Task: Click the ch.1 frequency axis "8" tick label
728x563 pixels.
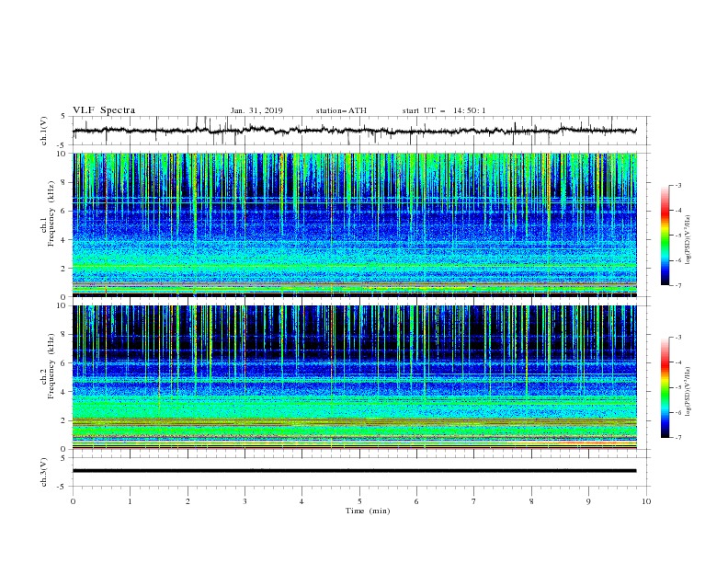Action: [x=65, y=182]
